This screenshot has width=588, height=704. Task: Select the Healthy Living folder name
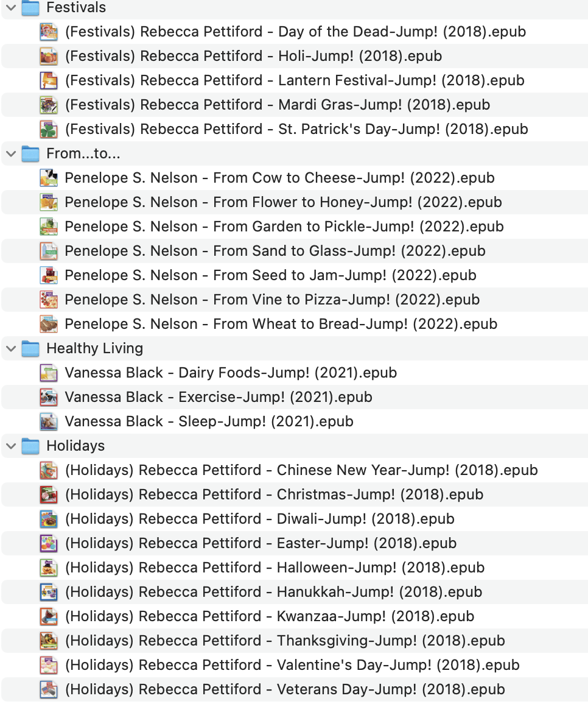tap(95, 348)
